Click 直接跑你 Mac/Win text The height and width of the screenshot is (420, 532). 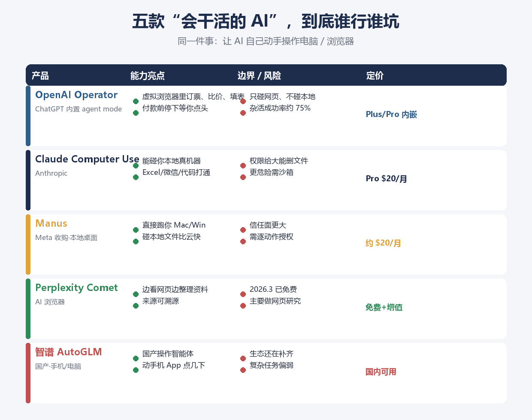point(174,225)
